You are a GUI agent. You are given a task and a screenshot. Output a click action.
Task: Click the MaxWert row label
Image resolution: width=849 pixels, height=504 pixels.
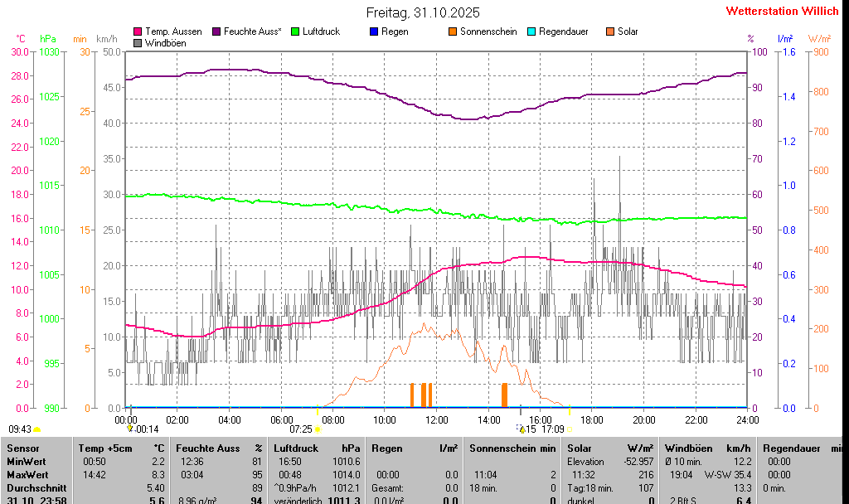point(27,474)
